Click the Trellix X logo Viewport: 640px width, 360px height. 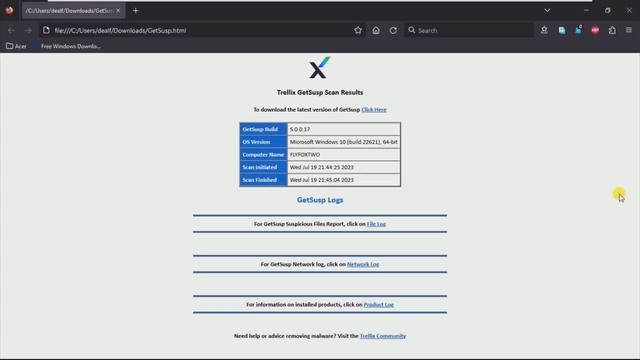coord(320,68)
